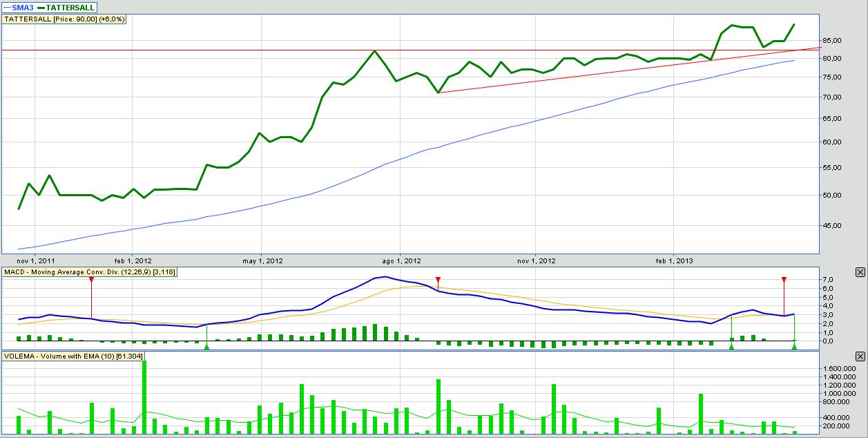Click the 'ago 1, 2012' date label
This screenshot has height=438, width=868.
click(x=401, y=261)
